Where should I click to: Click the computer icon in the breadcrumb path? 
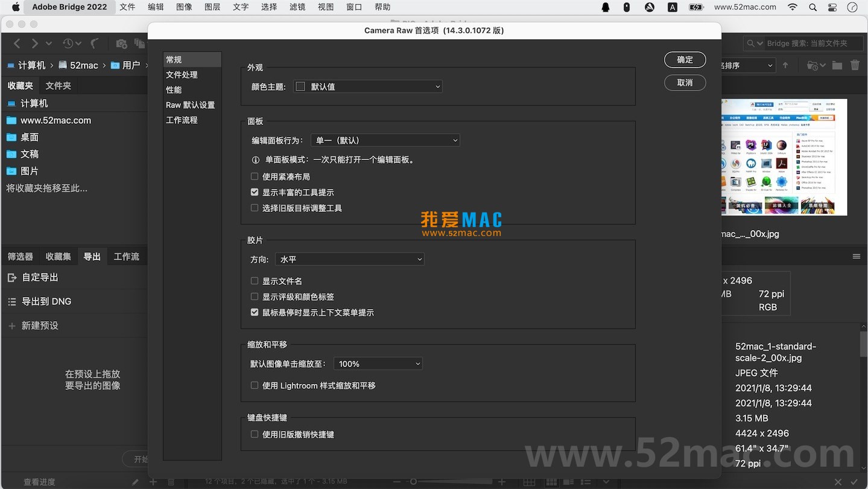point(11,65)
